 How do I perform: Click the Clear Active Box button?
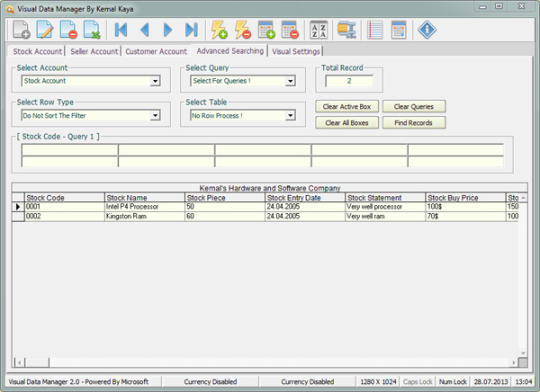[x=347, y=107]
